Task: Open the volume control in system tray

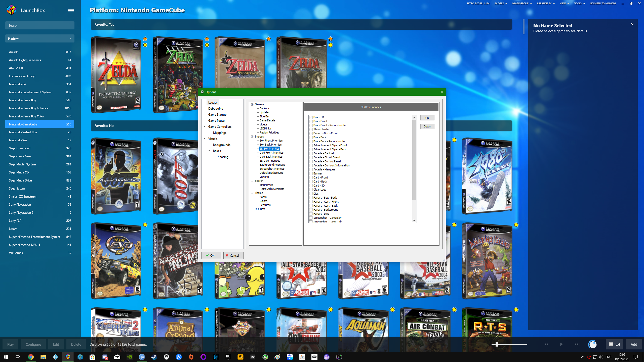Action: click(x=601, y=357)
